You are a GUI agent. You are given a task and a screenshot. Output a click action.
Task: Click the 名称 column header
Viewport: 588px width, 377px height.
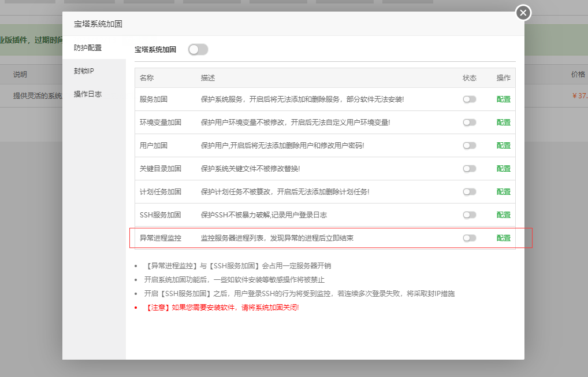pyautogui.click(x=147, y=78)
